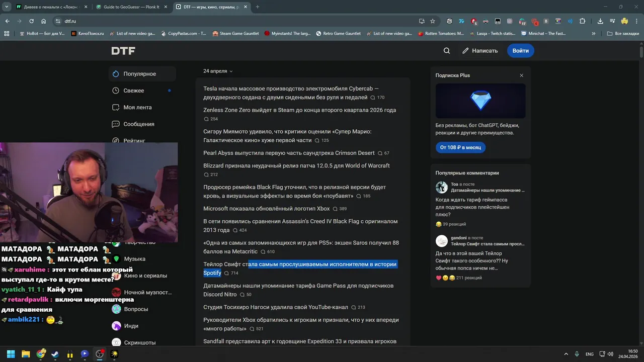Open a new browser tab with the plus
The height and width of the screenshot is (362, 644).
click(x=258, y=7)
